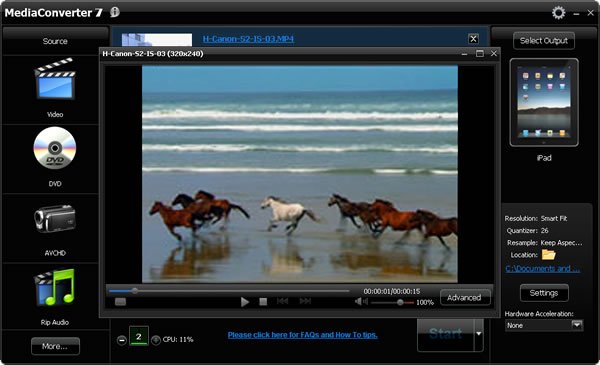Click the preview seek bar handle
Screen dimensions: 600x365
[x=135, y=291]
